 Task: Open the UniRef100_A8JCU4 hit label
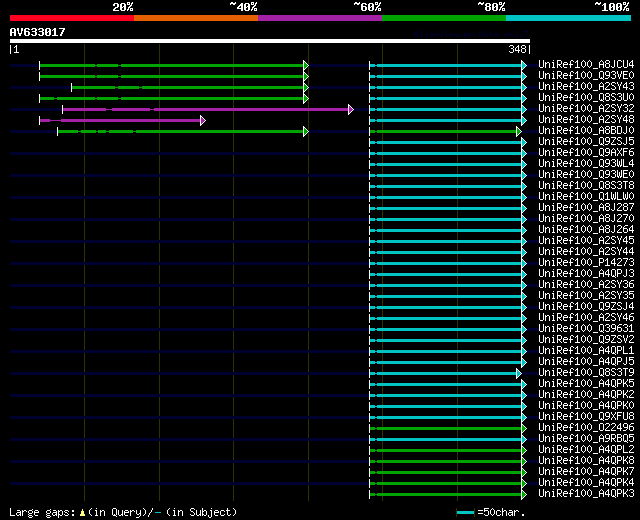pyautogui.click(x=585, y=65)
